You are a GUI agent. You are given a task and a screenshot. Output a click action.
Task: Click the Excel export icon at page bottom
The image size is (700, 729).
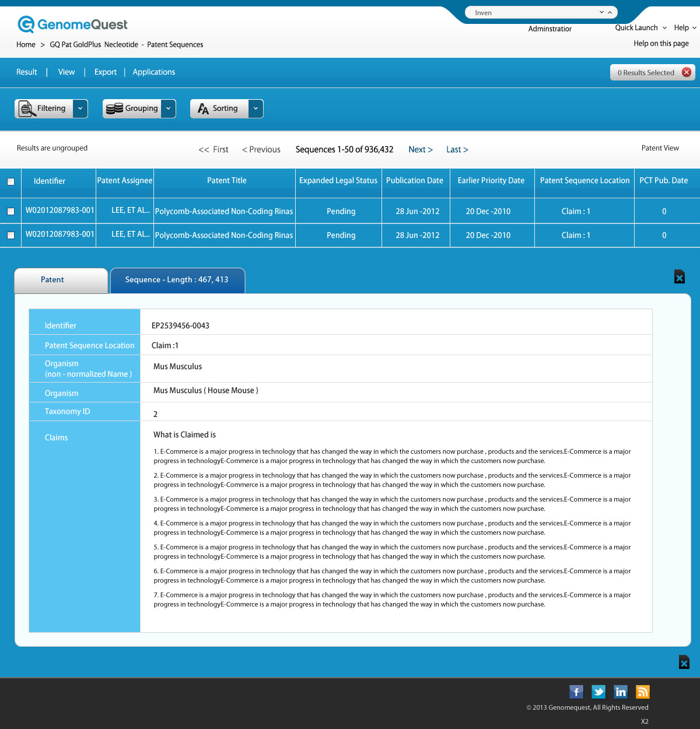[684, 663]
